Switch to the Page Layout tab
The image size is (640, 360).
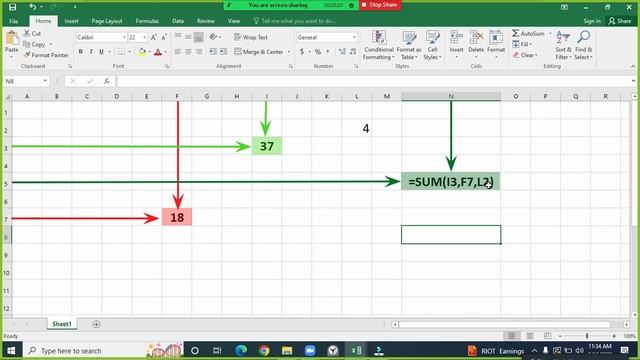107,21
